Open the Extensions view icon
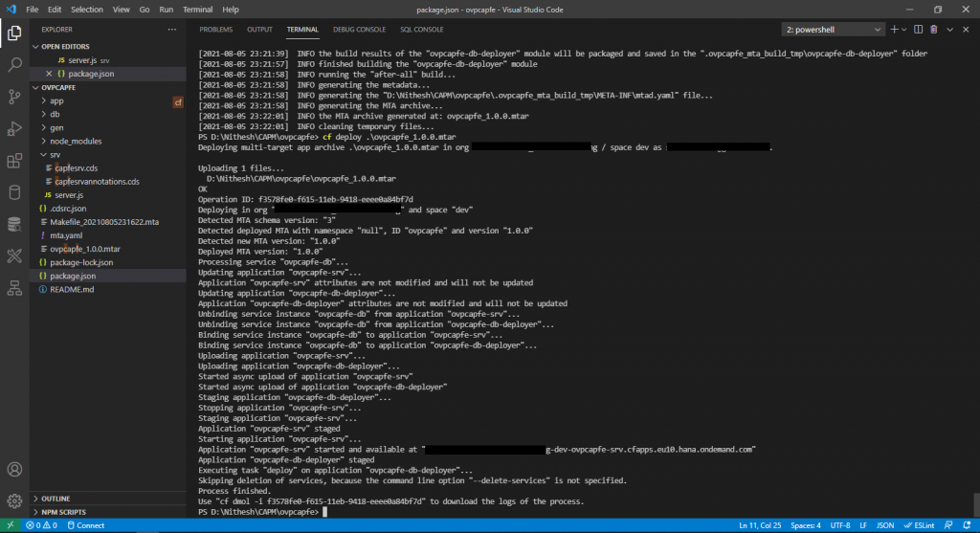Screen dimensions: 980x533 pyautogui.click(x=14, y=161)
